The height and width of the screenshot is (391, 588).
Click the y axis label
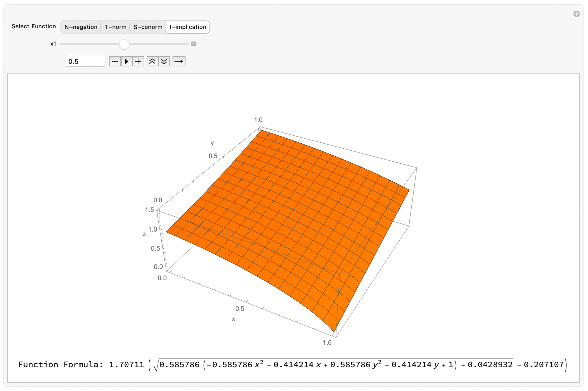pyautogui.click(x=212, y=143)
